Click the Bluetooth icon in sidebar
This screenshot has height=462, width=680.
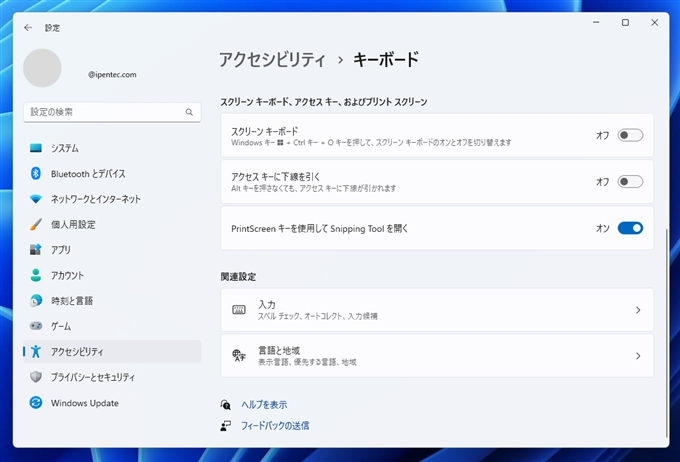[36, 174]
